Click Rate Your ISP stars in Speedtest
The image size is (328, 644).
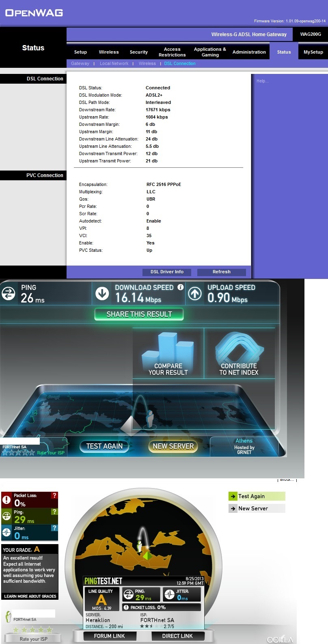(18, 452)
